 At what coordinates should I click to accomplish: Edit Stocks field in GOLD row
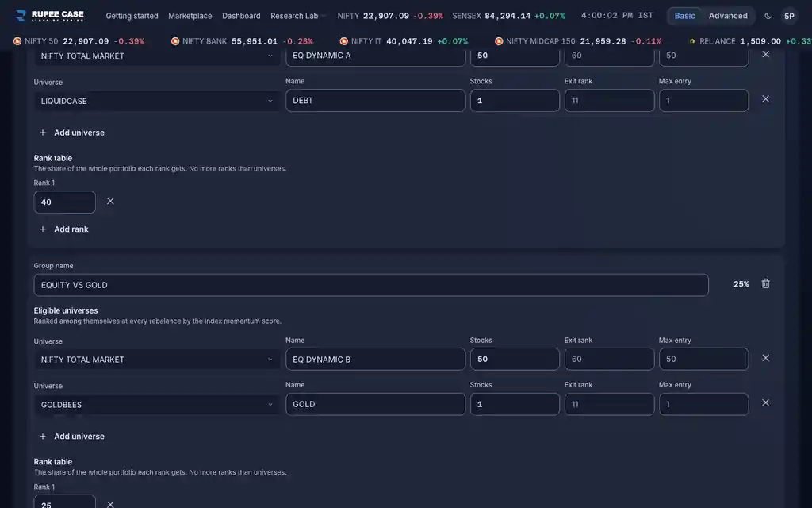point(515,404)
